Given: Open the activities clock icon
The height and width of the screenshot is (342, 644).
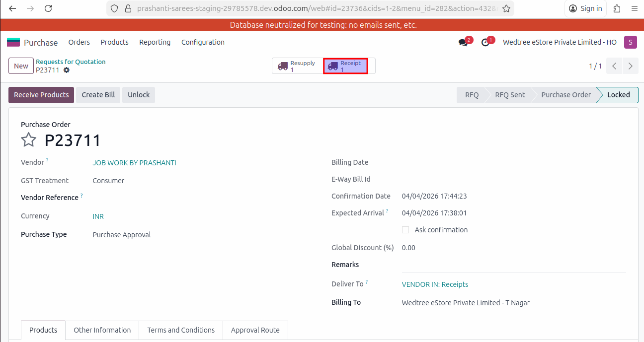Looking at the screenshot, I should 486,42.
